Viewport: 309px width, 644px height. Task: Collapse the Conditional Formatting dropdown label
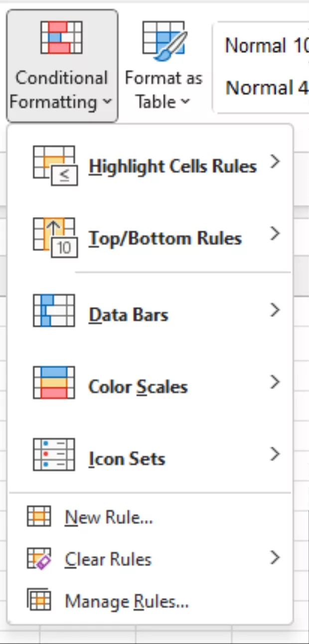[61, 90]
